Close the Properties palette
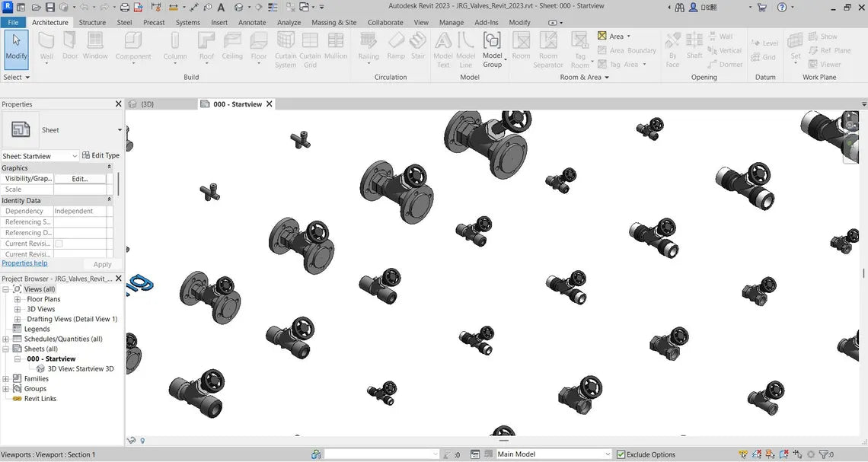The height and width of the screenshot is (462, 868). [x=118, y=104]
